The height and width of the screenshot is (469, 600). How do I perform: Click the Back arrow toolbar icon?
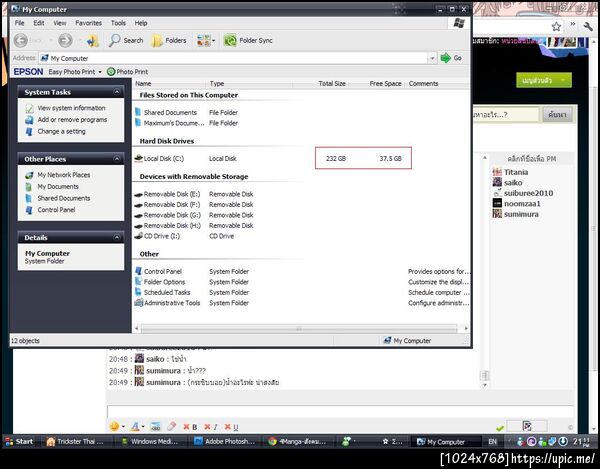(x=21, y=40)
